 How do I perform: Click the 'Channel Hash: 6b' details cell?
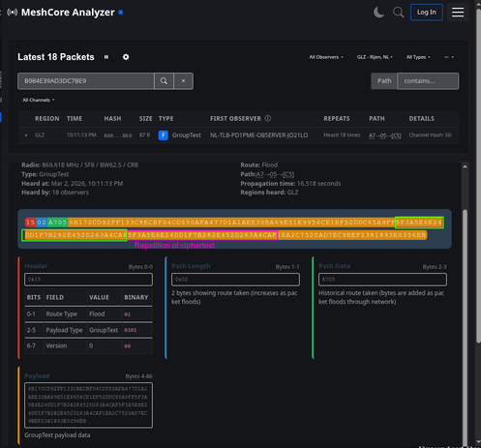tap(430, 135)
